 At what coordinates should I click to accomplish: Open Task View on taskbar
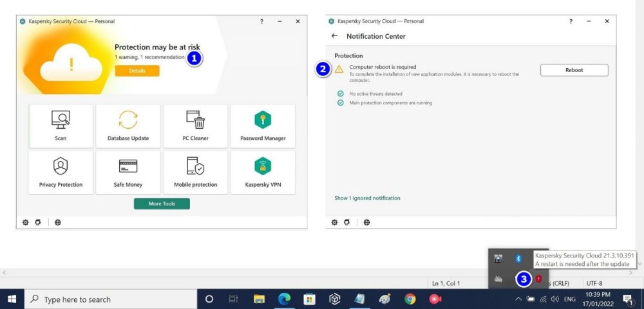pyautogui.click(x=234, y=299)
